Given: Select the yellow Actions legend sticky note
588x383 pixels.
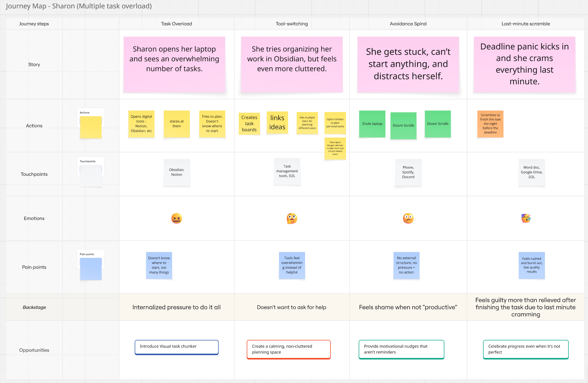Looking at the screenshot, I should point(91,127).
